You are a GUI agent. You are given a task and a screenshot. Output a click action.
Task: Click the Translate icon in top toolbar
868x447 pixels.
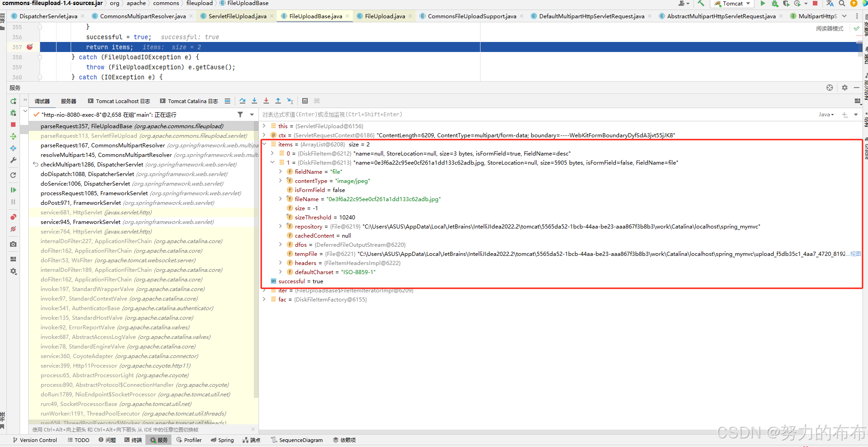click(830, 4)
